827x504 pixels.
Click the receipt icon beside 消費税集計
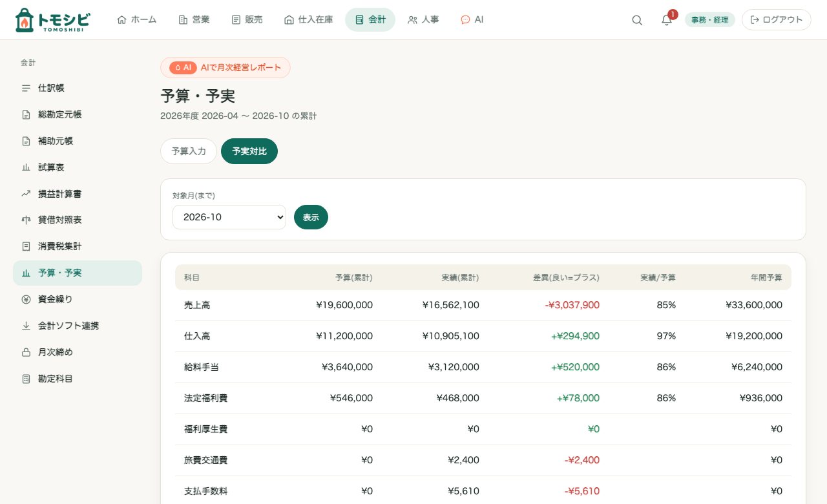[26, 247]
